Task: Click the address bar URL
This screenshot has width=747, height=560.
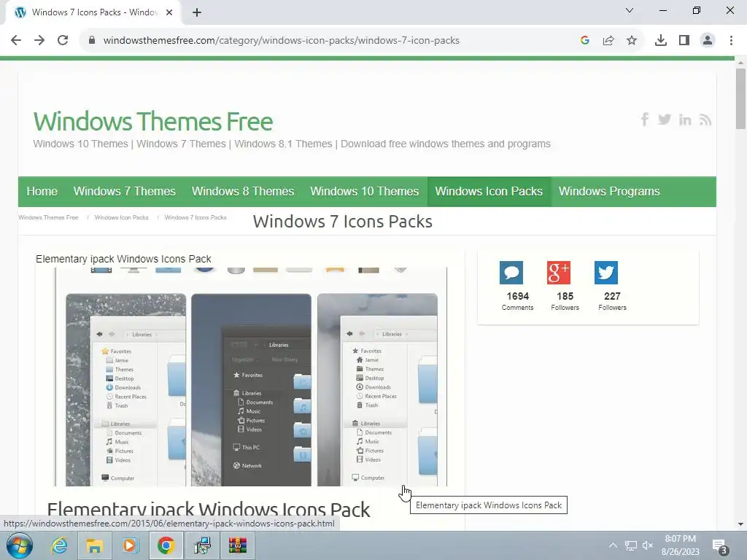Action: (x=281, y=41)
